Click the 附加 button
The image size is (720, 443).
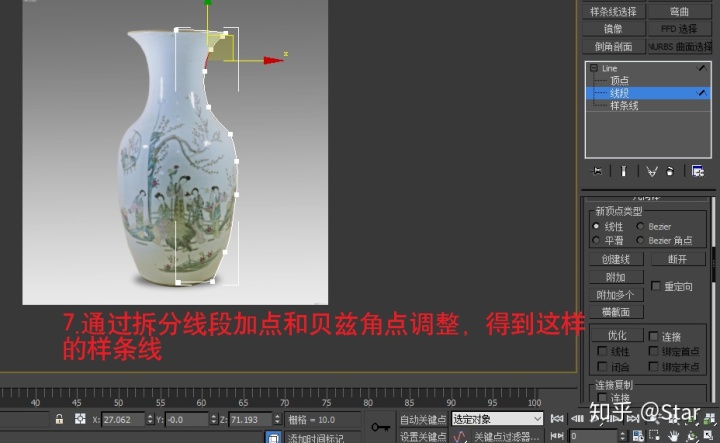click(616, 277)
